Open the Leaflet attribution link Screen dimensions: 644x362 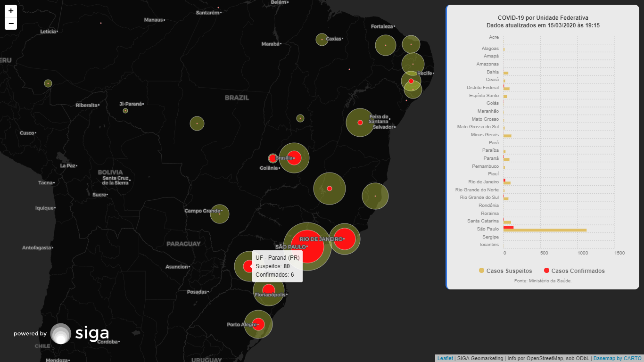point(445,359)
